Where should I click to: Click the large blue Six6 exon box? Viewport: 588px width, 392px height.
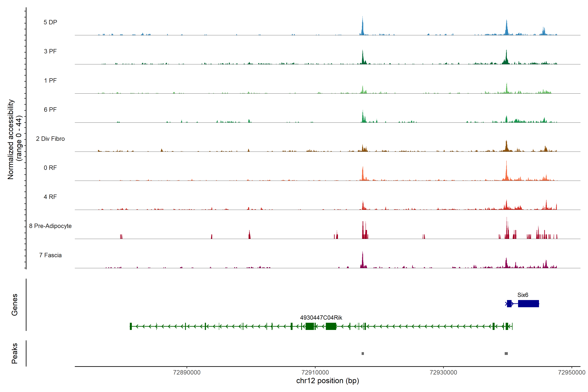(x=528, y=303)
